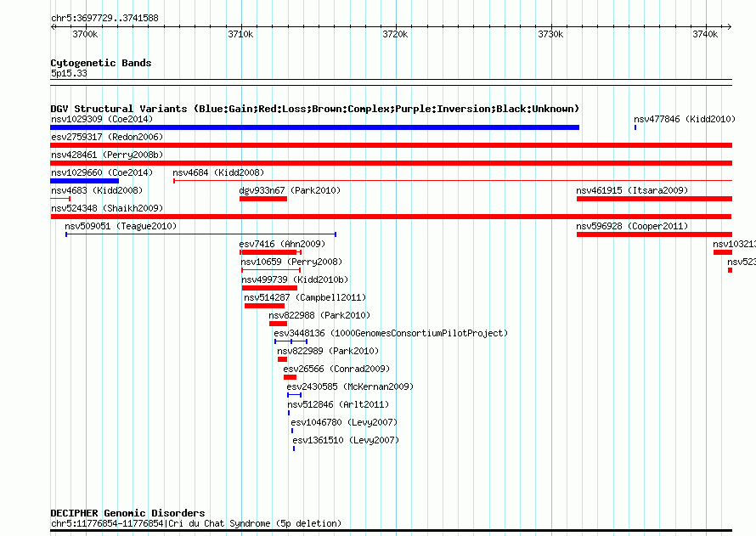Image resolution: width=756 pixels, height=536 pixels.
Task: Select the DGV Structural Variants track title
Action: pos(315,109)
